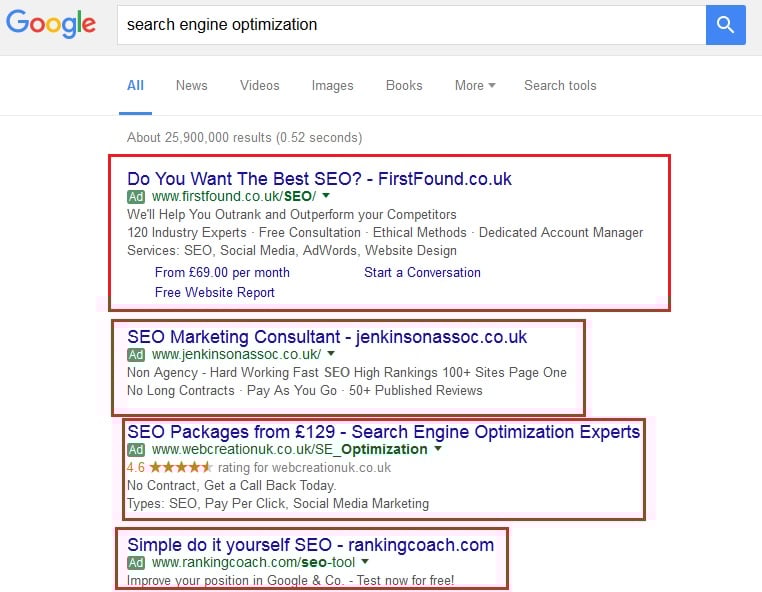
Task: Click the Ad badge beside firstfound.co.uk
Action: point(136,197)
